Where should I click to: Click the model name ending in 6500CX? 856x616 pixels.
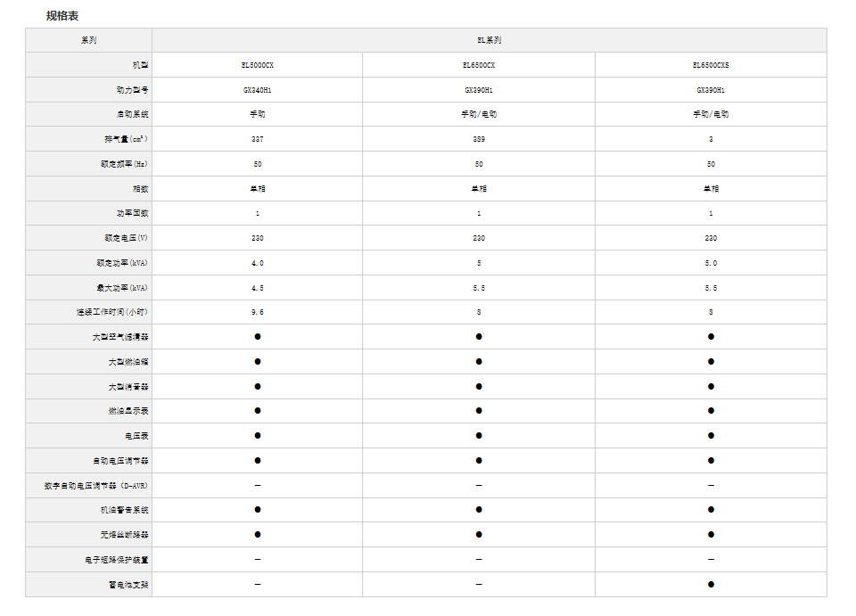pos(479,65)
